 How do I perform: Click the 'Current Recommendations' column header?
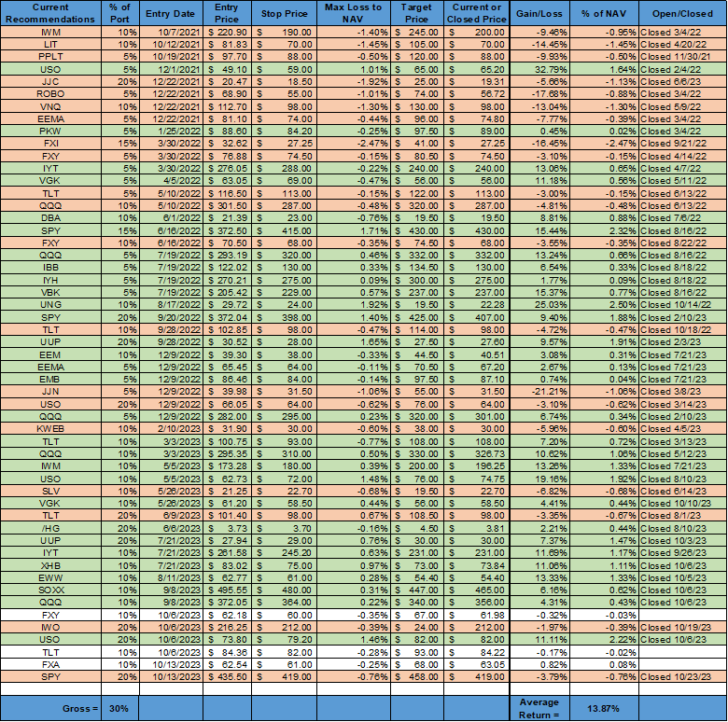click(50, 13)
